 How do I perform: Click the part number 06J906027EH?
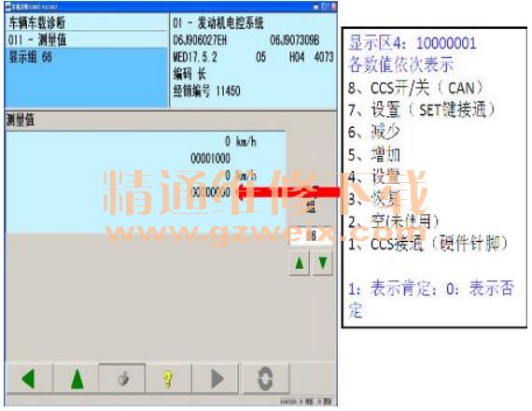[x=200, y=40]
